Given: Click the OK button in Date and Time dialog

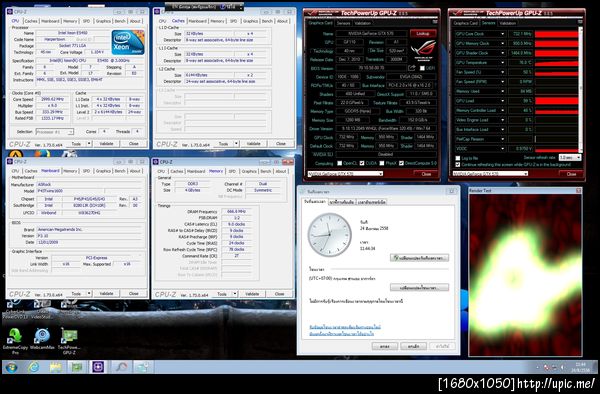Looking at the screenshot, I should pyautogui.click(x=385, y=346).
